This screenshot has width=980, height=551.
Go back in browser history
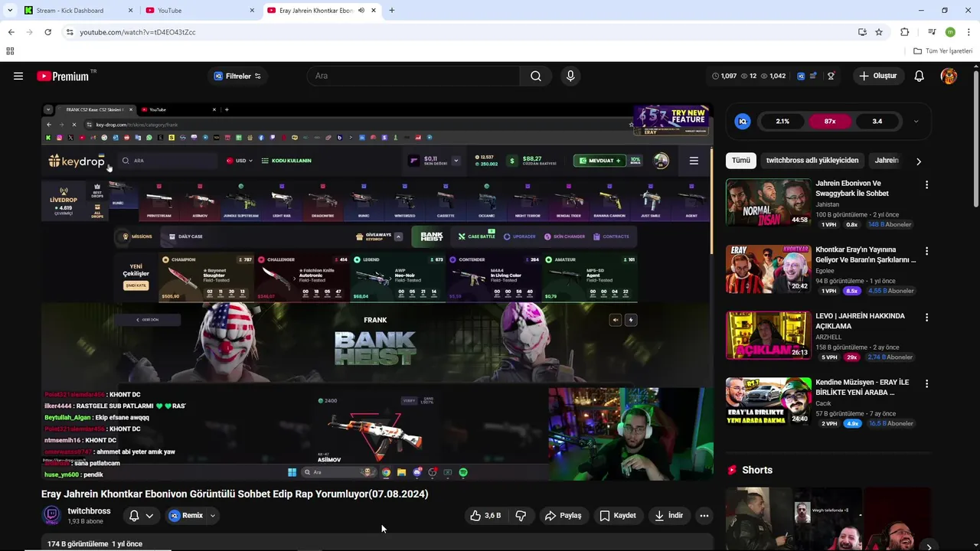[x=11, y=32]
